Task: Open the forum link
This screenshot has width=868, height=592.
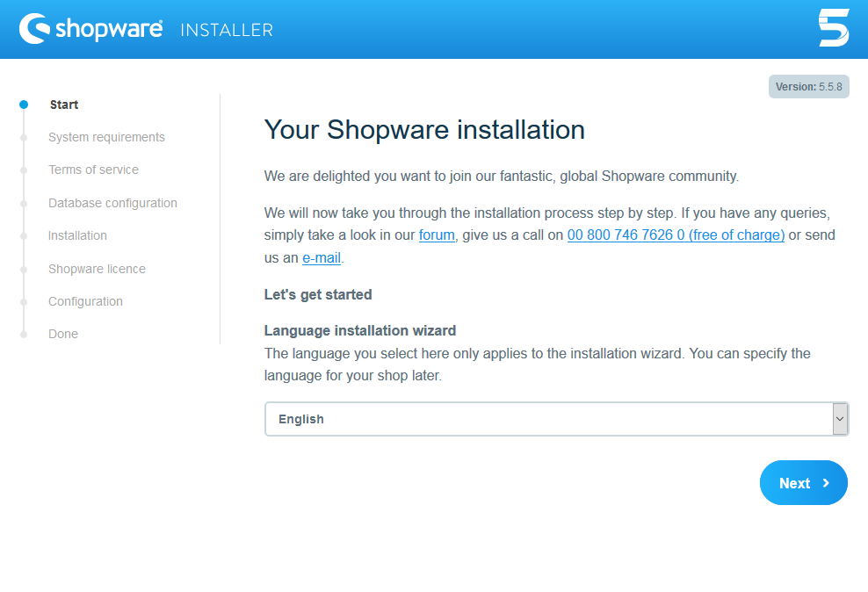Action: point(437,235)
